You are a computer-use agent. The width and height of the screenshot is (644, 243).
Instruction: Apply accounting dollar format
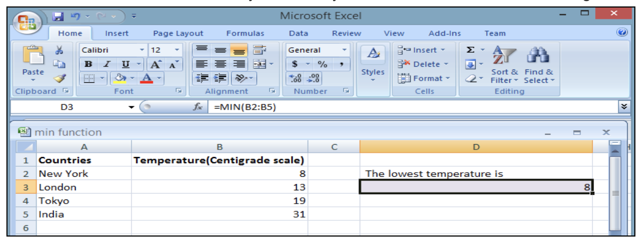[x=295, y=64]
